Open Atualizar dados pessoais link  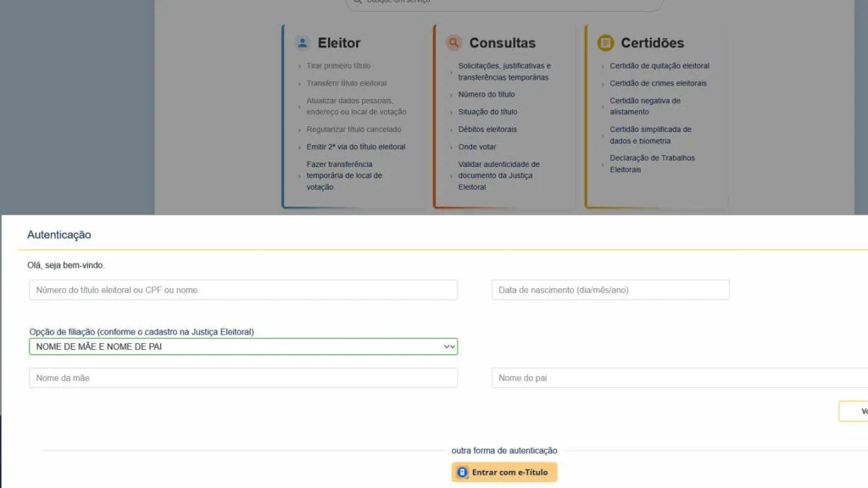pos(356,106)
